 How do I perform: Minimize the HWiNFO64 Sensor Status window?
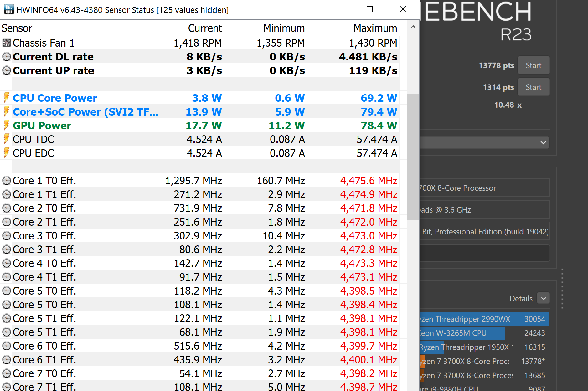[337, 9]
